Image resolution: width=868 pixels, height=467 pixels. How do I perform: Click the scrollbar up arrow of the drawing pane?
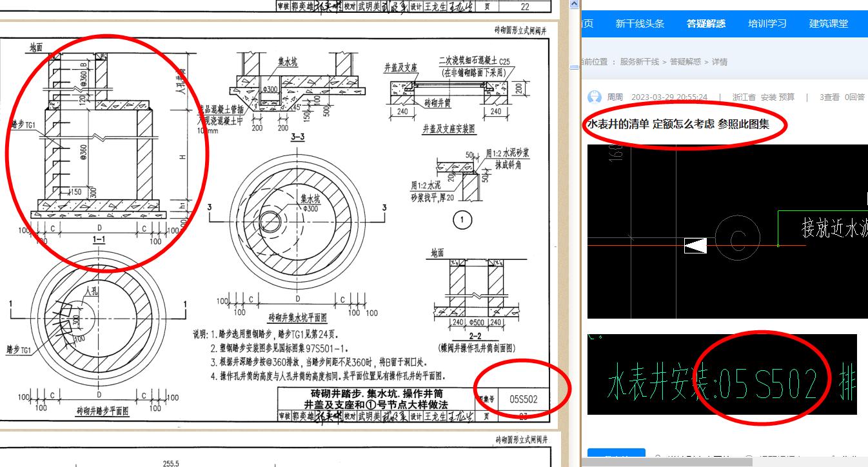coord(574,5)
